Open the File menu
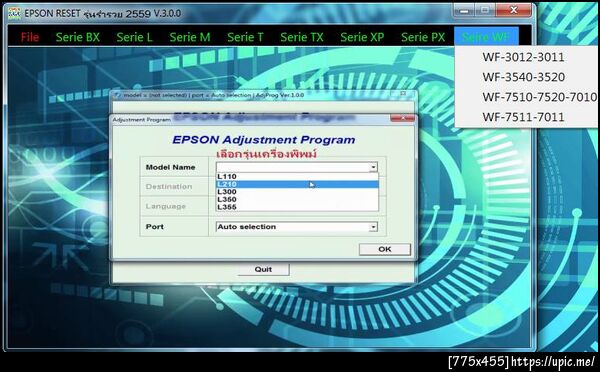 [x=29, y=37]
